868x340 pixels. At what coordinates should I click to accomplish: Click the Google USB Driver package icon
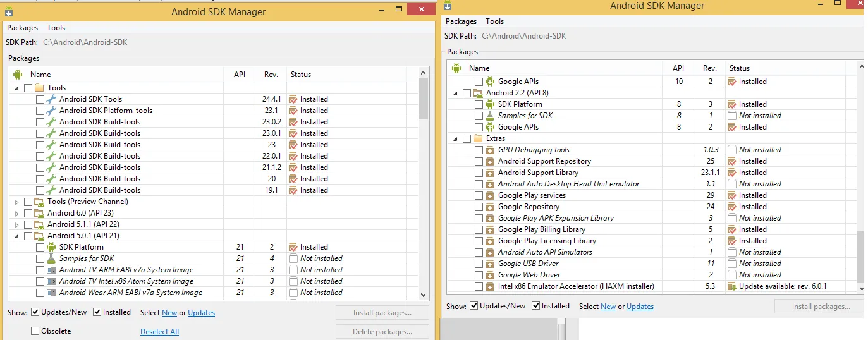click(490, 264)
